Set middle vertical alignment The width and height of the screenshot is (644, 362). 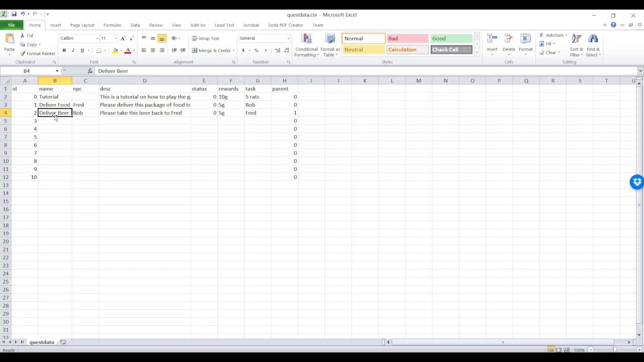153,38
